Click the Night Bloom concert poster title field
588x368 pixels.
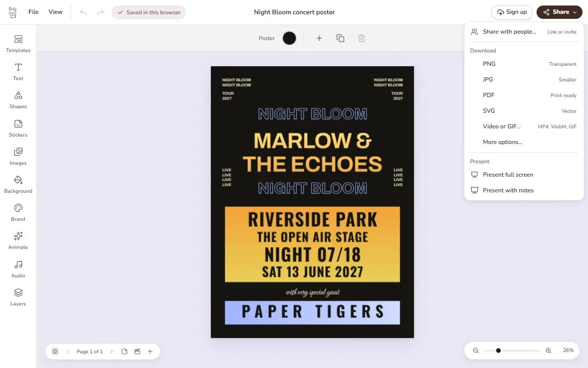(294, 12)
